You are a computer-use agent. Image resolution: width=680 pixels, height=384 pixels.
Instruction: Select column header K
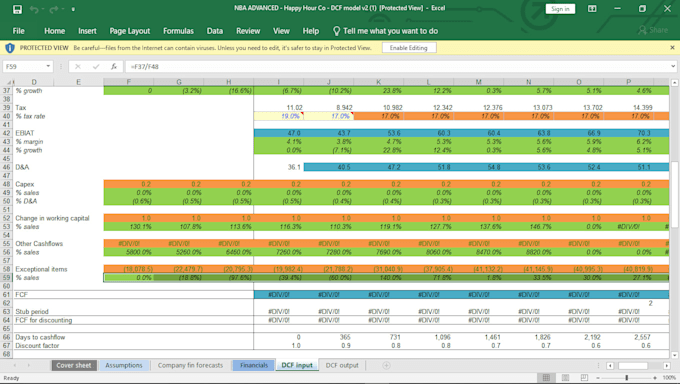point(379,82)
